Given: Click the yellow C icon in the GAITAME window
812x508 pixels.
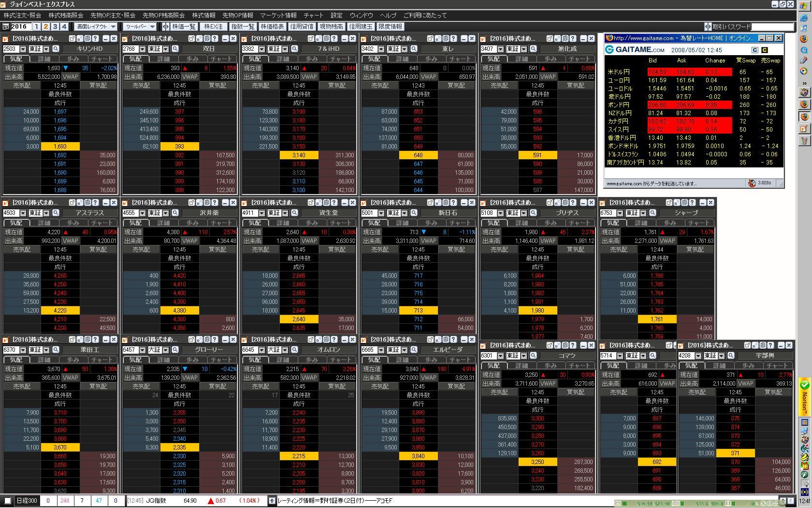Looking at the screenshot, I should coord(765,50).
